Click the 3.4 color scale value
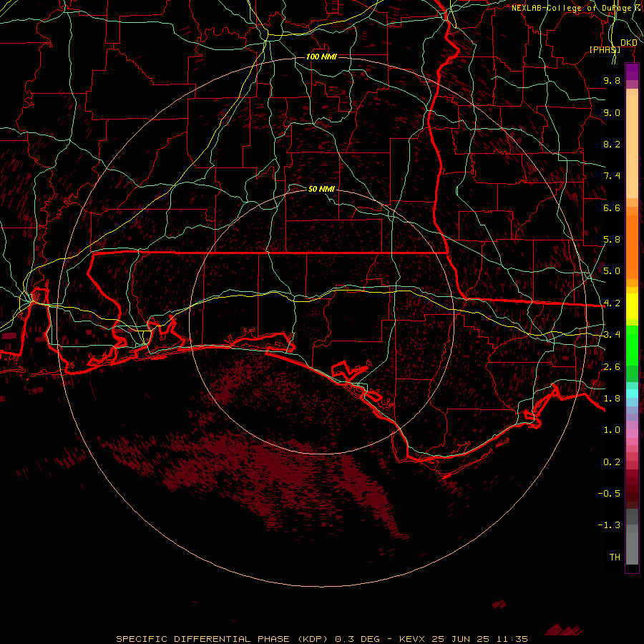Screen dimensions: 644x644 [612, 335]
